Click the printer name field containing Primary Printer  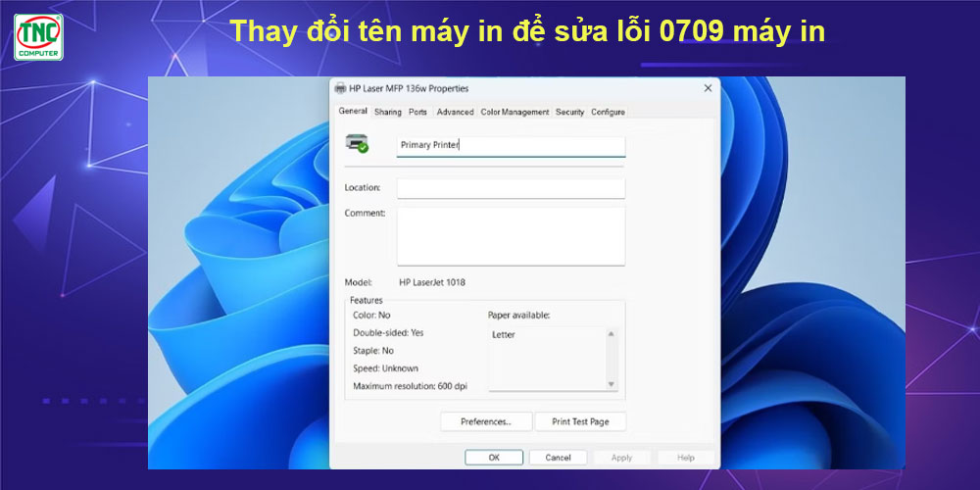click(x=511, y=146)
